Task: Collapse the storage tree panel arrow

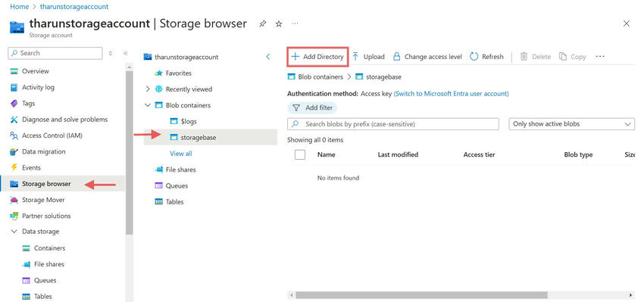Action: coord(268,57)
